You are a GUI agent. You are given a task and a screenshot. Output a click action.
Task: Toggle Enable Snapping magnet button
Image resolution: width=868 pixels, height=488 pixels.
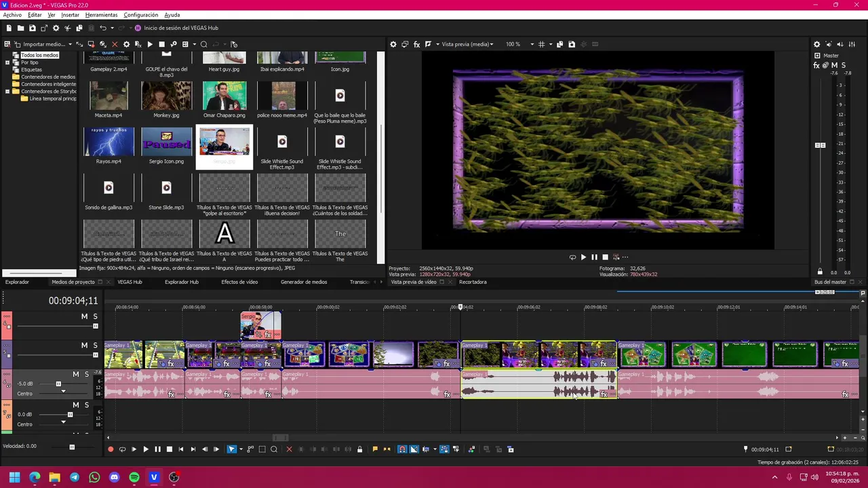402,449
